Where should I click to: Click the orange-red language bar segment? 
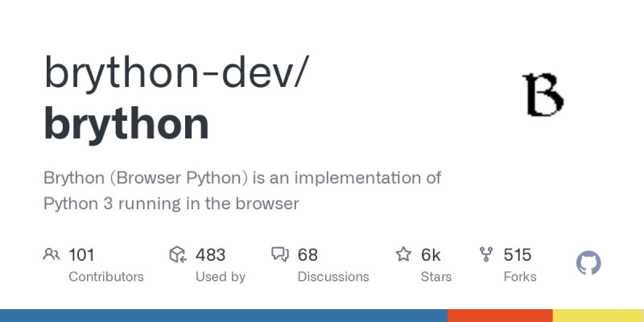tap(500, 316)
